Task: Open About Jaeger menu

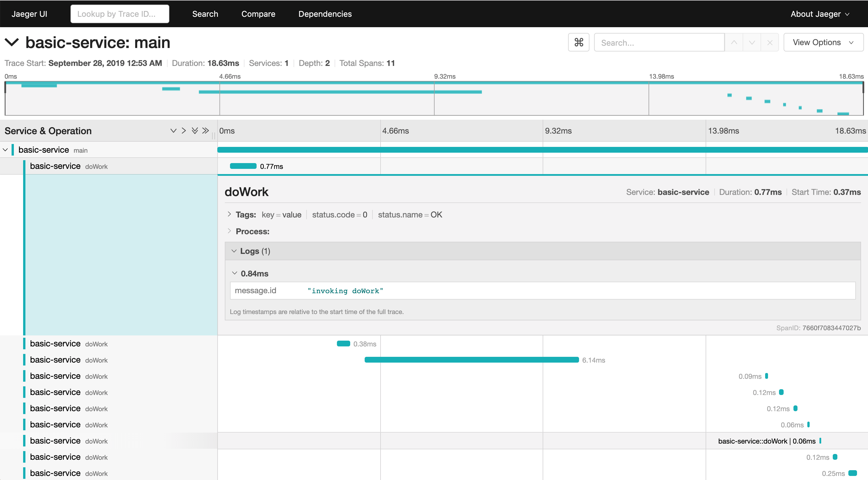Action: [820, 14]
